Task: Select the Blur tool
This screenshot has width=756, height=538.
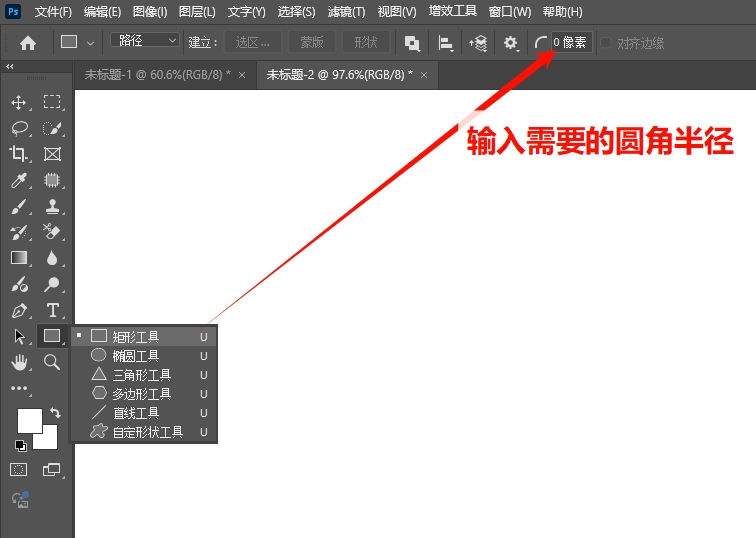Action: [52, 258]
